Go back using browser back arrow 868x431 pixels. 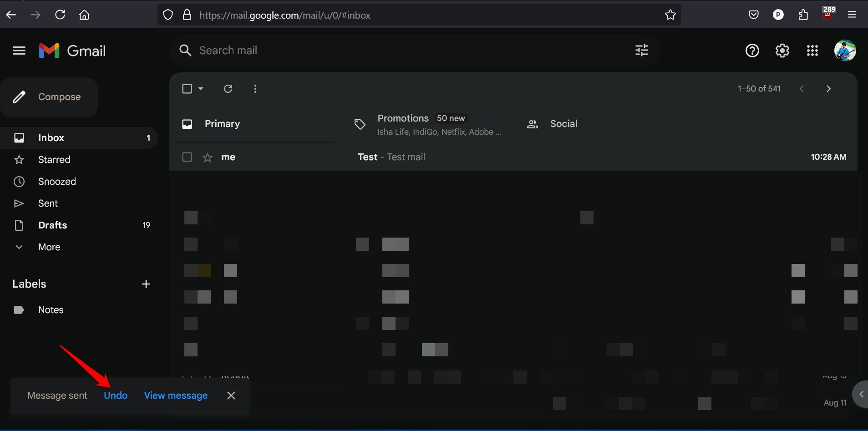pos(11,15)
